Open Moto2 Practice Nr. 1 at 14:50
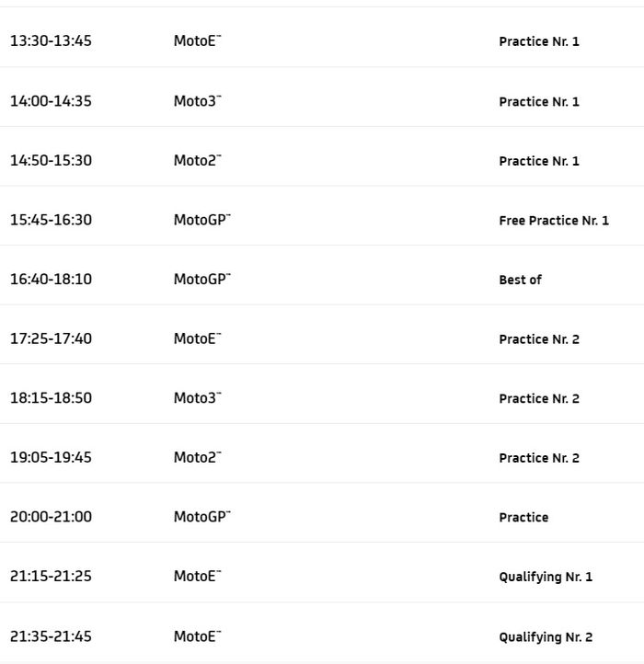This screenshot has height=664, width=644. click(539, 162)
